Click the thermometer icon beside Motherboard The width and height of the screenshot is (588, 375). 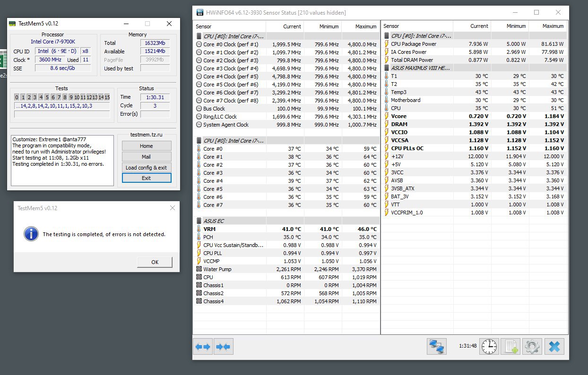pos(386,100)
